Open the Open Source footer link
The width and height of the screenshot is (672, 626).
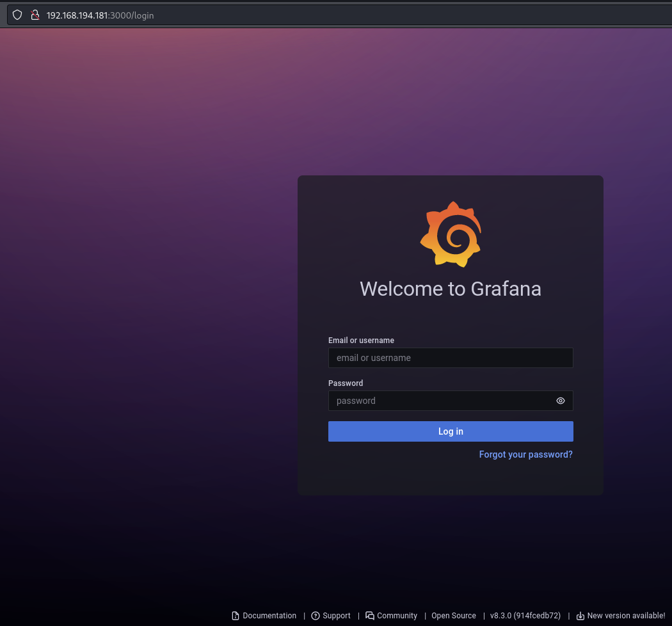[x=454, y=616]
